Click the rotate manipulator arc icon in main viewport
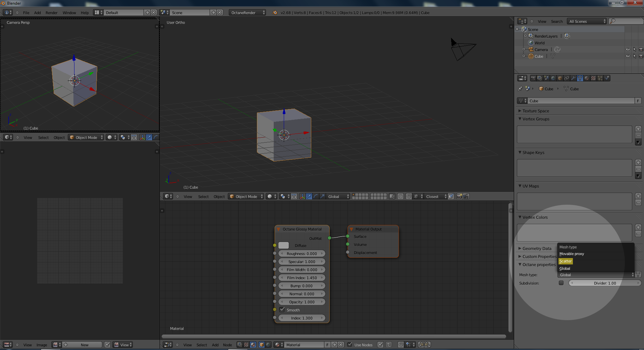Image resolution: width=644 pixels, height=350 pixels. tap(316, 196)
